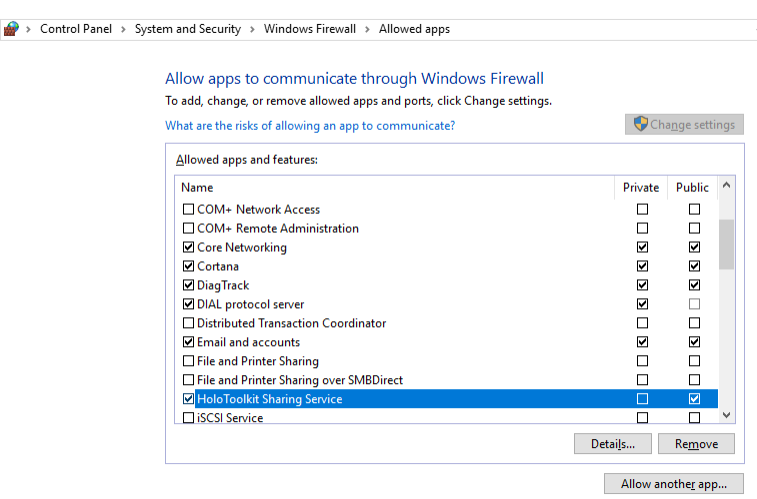Check File and Printer Sharing over SMBDirect
This screenshot has width=757, height=499.
pos(188,380)
